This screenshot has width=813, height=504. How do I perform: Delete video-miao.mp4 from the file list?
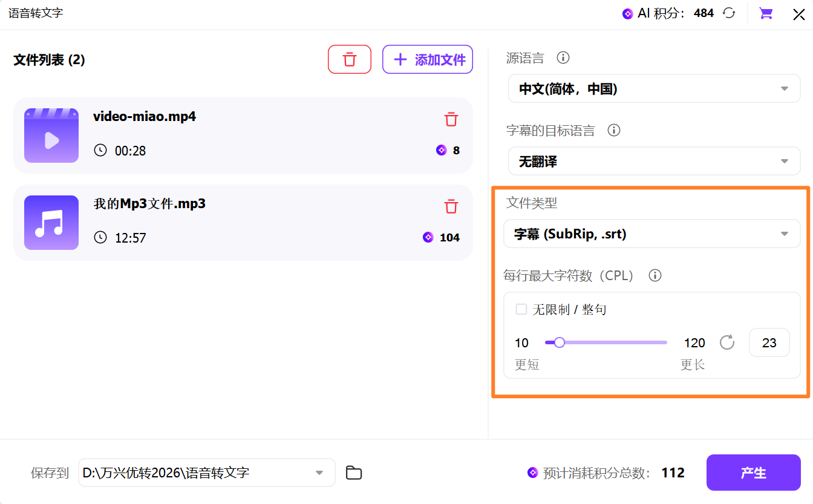[451, 119]
